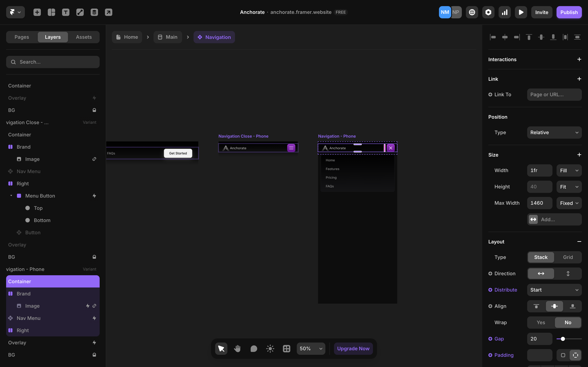Screen dimensions: 588x367
Task: Click the Comment tool icon
Action: tap(254, 349)
